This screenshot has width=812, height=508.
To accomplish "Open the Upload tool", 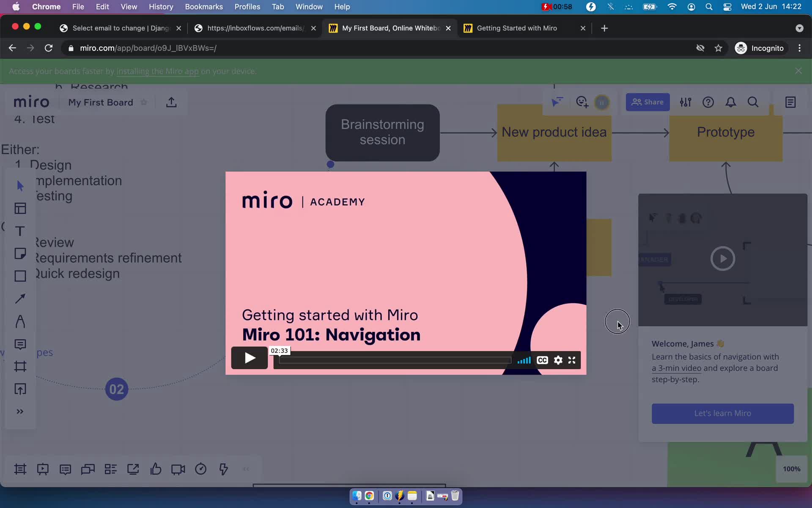I will coord(20,389).
